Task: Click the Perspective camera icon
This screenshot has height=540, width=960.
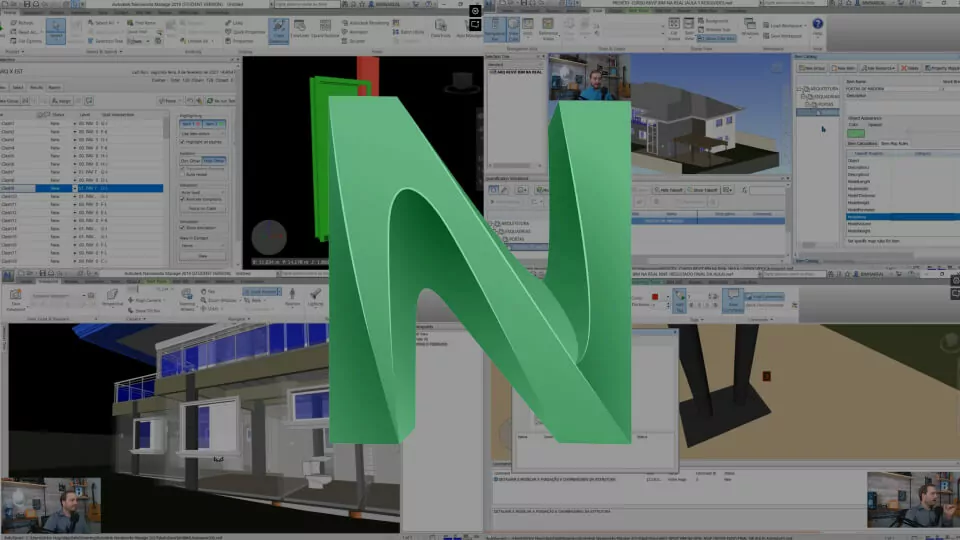Action: click(112, 298)
